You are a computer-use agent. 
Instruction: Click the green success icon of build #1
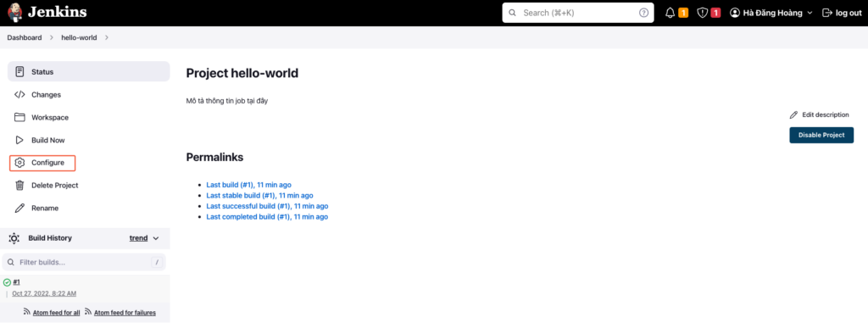pos(7,282)
